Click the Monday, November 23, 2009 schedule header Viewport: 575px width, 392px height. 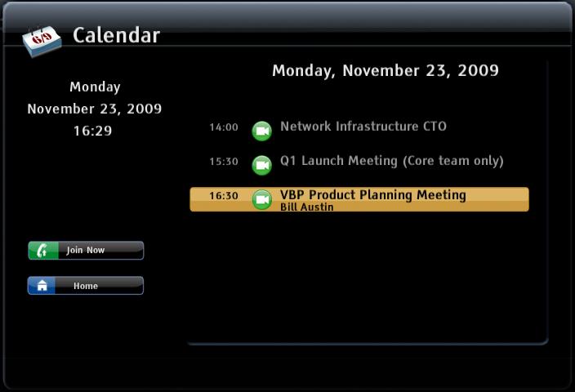[x=386, y=71]
